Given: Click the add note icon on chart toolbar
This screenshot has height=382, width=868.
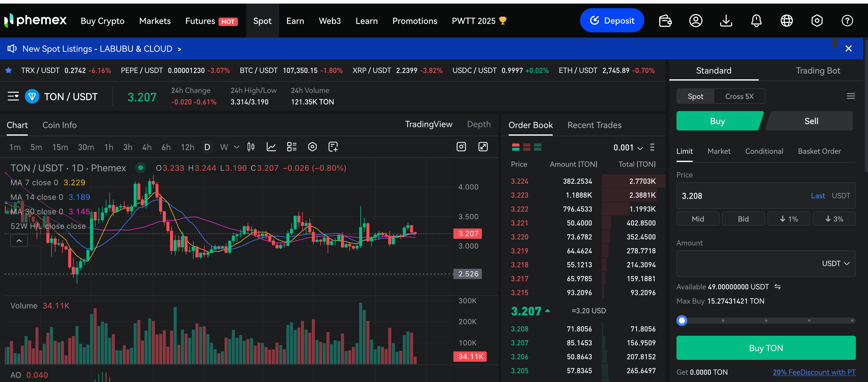Looking at the screenshot, I should [x=333, y=147].
